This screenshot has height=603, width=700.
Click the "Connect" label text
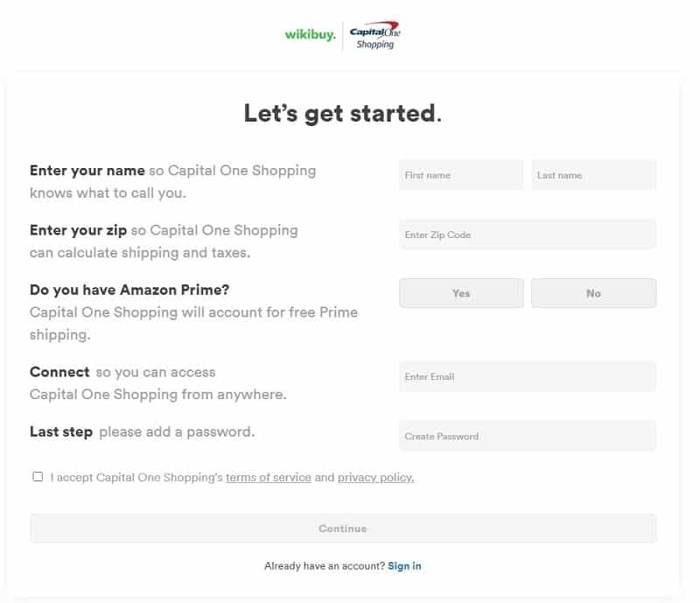point(59,372)
